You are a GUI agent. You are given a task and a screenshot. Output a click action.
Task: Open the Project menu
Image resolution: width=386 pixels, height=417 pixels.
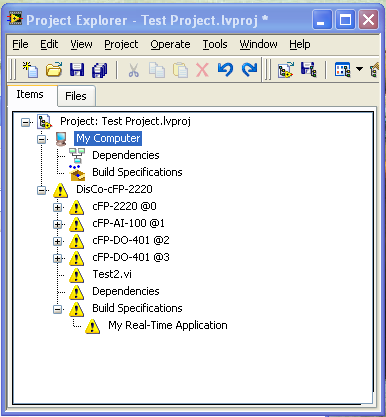[x=121, y=44]
